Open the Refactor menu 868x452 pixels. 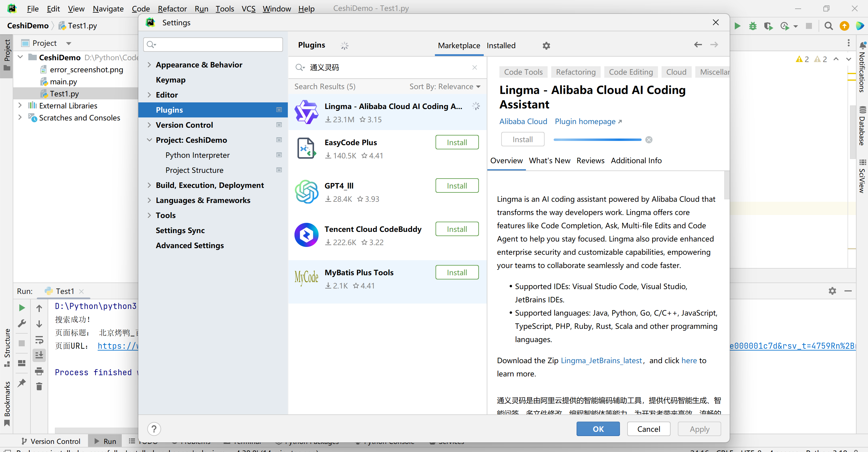[x=172, y=9]
